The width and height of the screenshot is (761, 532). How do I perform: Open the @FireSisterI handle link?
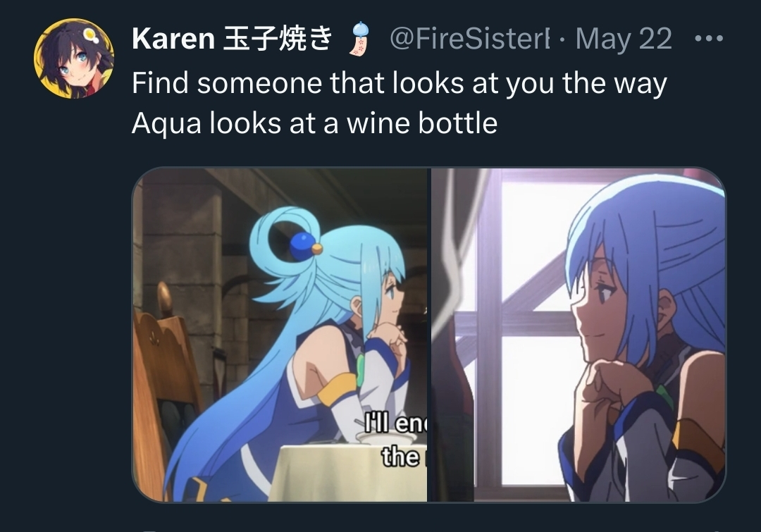[469, 39]
